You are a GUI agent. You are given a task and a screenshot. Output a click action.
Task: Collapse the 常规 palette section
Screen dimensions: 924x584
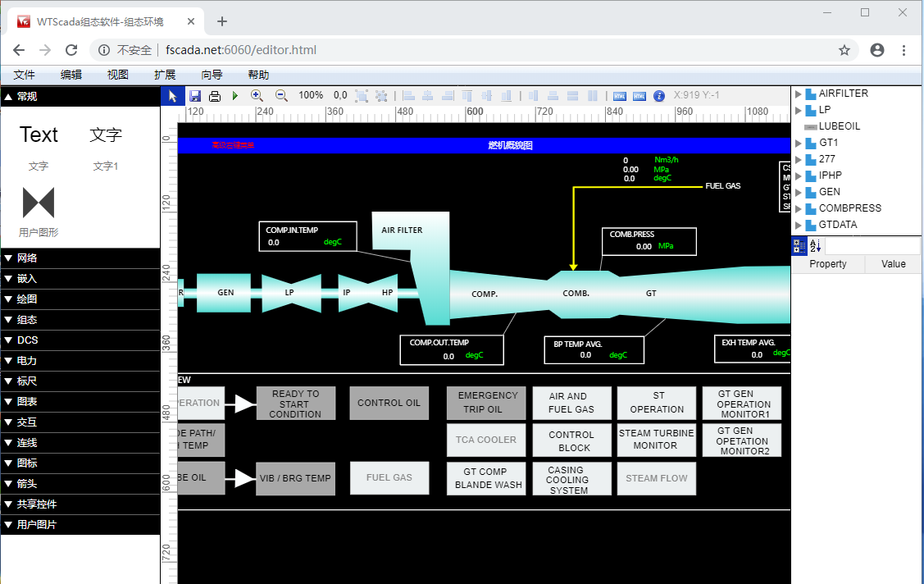tap(80, 97)
